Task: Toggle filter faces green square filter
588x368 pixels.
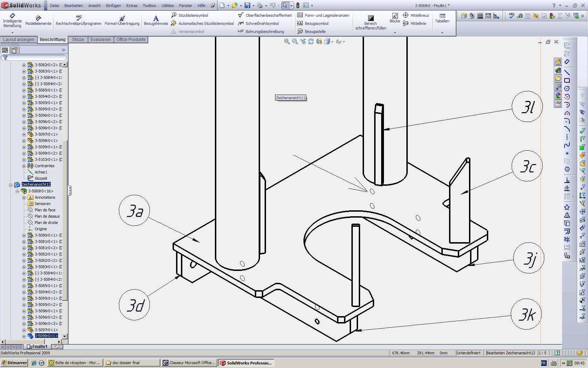Action: (x=582, y=147)
